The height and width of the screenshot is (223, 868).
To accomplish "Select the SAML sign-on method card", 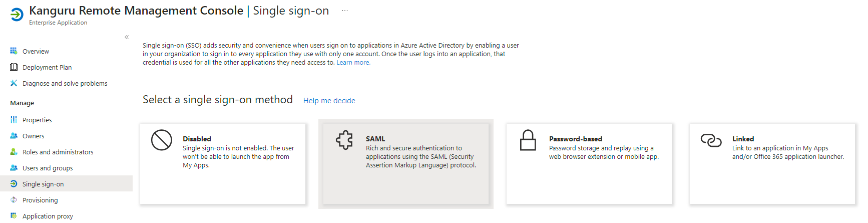I will pos(405,163).
